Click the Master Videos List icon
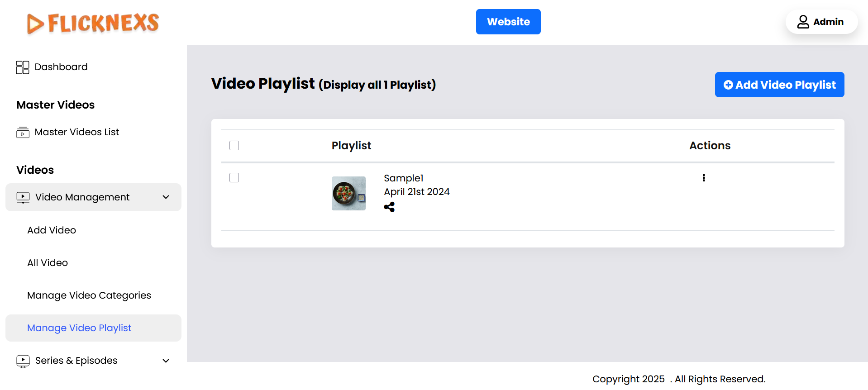This screenshot has height=390, width=868. coord(23,133)
